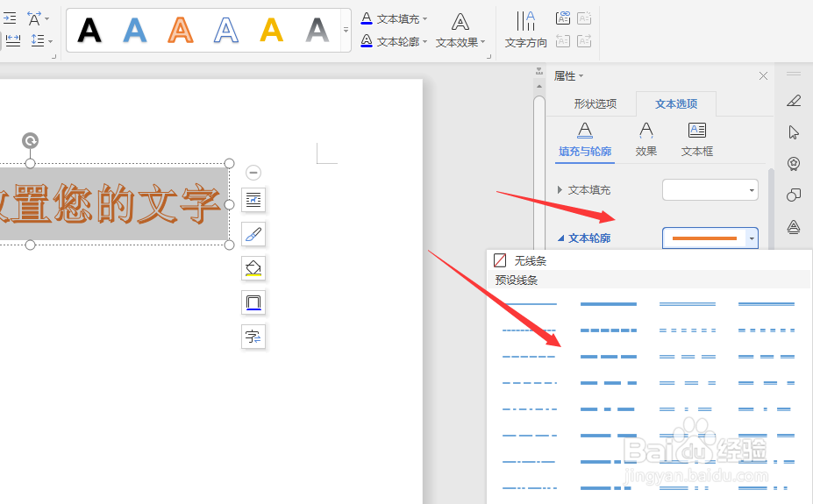Select the thick short-dash preset in second row
This screenshot has width=813, height=504.
pyautogui.click(x=608, y=330)
